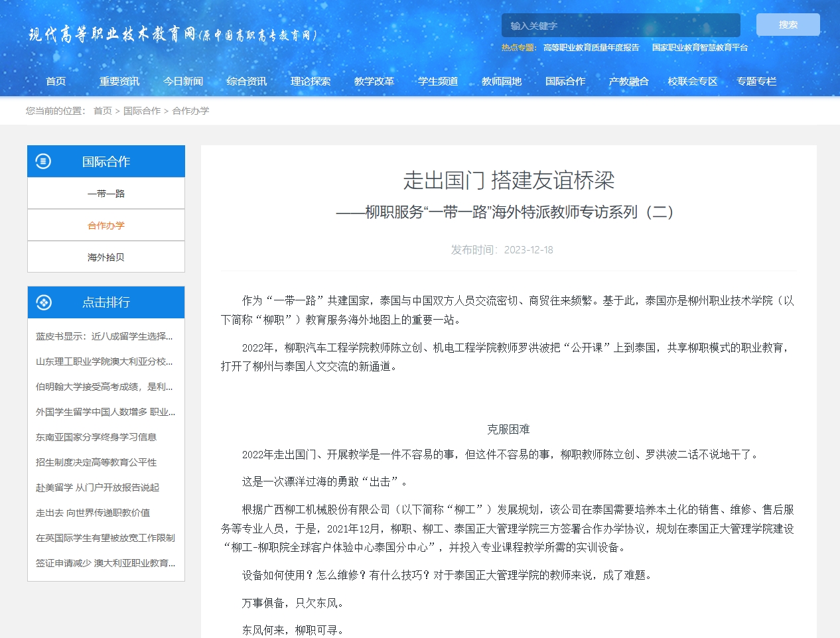The width and height of the screenshot is (840, 638).
Task: Open the ranked article 招生制度决定高等教育公平性
Action: [x=96, y=462]
